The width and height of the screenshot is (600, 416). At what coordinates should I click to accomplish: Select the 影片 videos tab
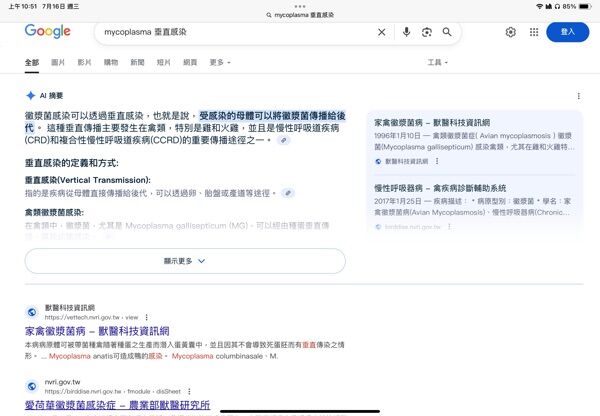[84, 62]
